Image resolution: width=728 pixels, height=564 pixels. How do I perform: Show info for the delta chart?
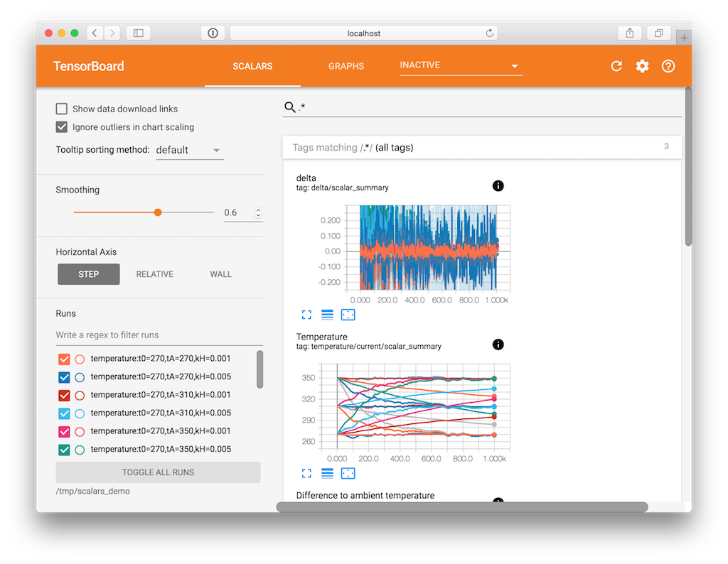tap(498, 186)
